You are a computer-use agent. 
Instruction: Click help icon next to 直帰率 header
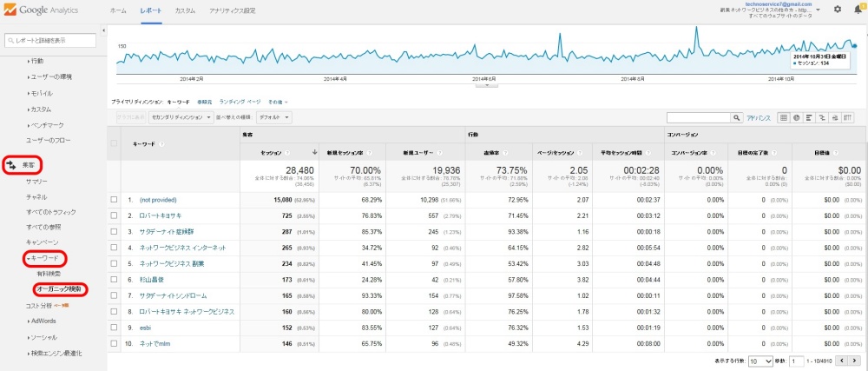pyautogui.click(x=503, y=152)
